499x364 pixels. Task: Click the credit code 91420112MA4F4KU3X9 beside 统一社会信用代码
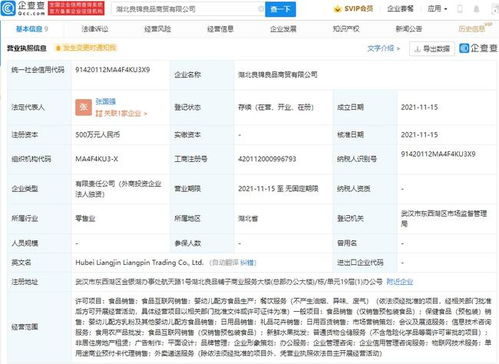tap(113, 70)
